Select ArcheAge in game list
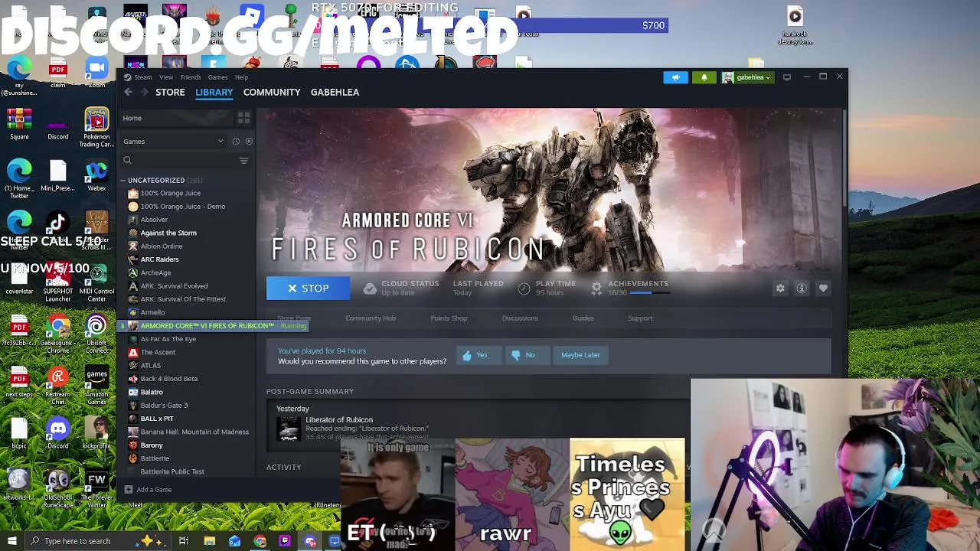This screenshot has height=551, width=980. point(155,272)
